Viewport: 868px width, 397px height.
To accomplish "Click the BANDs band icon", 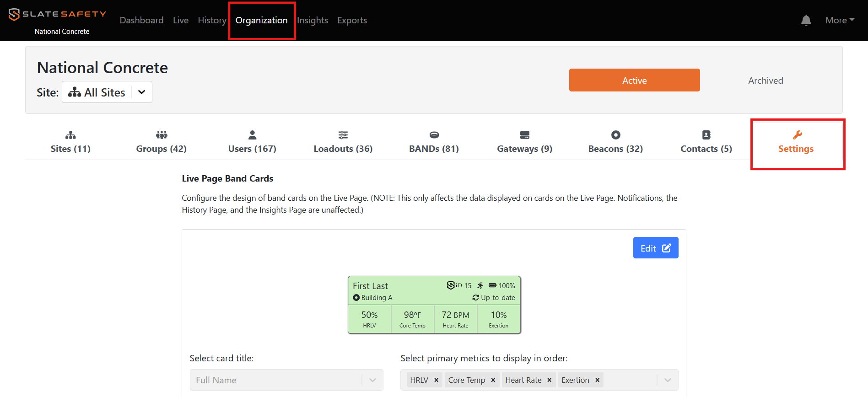I will point(434,135).
